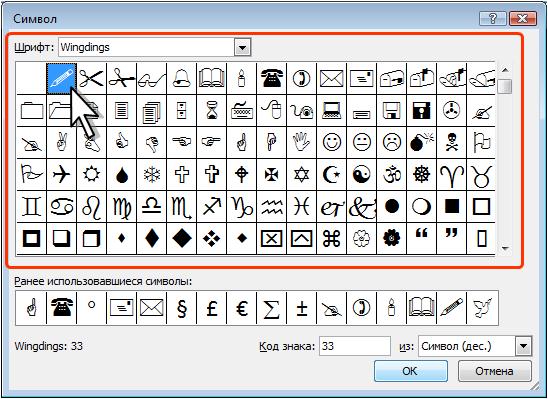
Task: Click the Libra zodiac symbol
Action: 151,206
